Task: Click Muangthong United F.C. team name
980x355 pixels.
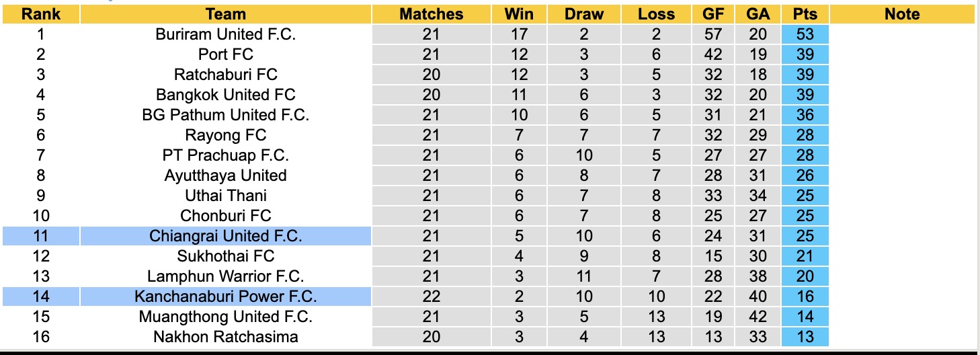Action: tap(226, 317)
